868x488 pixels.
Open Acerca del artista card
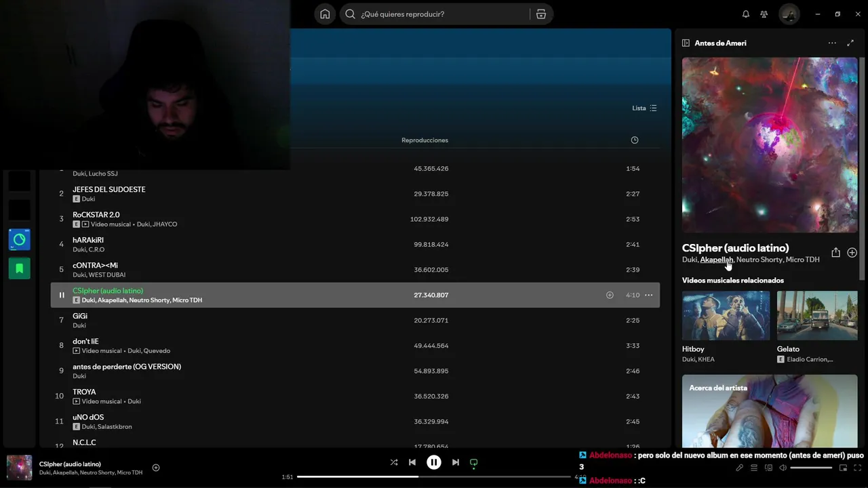click(770, 411)
